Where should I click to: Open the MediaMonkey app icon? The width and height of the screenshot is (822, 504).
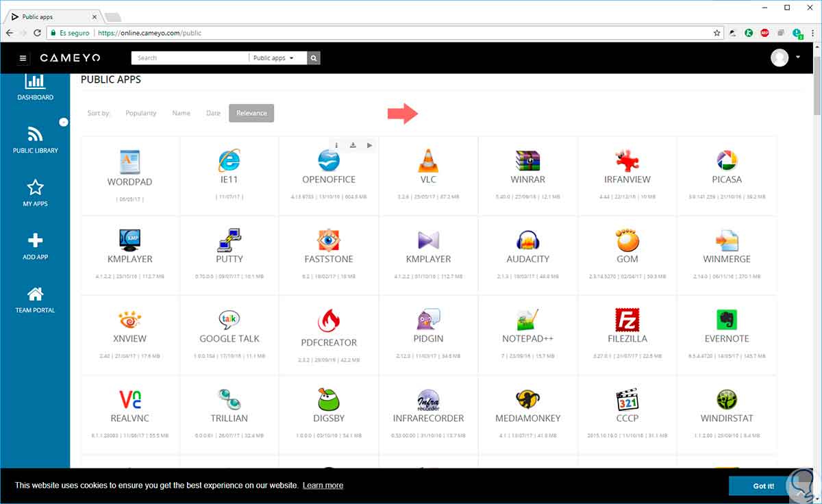pyautogui.click(x=527, y=399)
